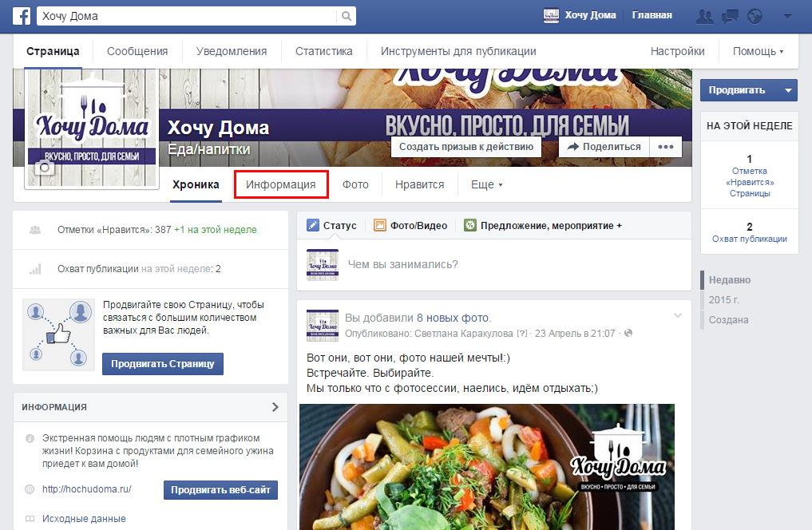Jump to 2015 г. in timeline
The image size is (812, 530).
pos(723,300)
